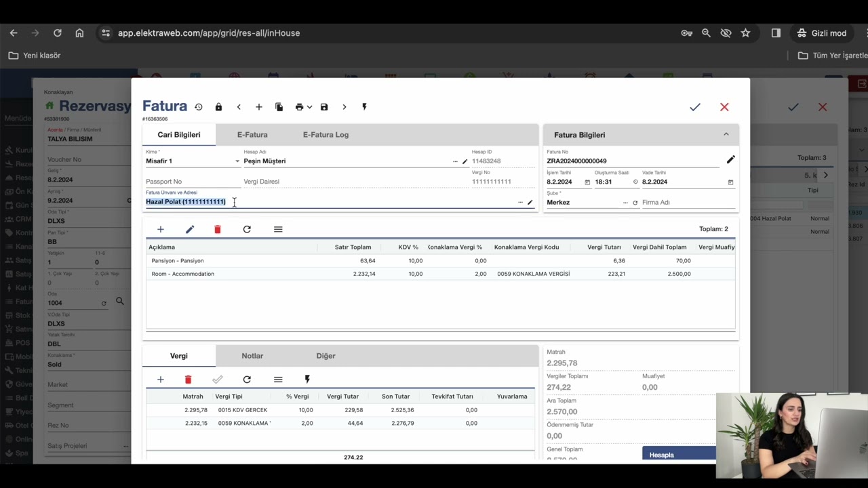Reload the browser page
Screen dimensions: 868x488
[x=58, y=33]
